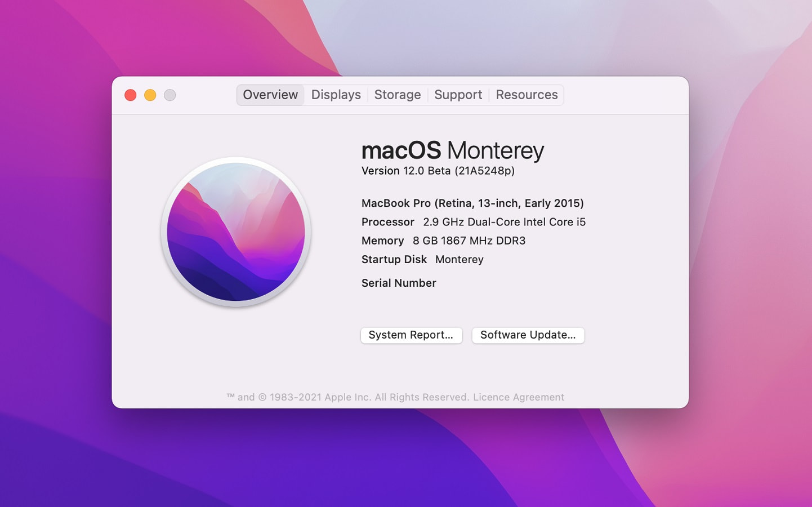Screen dimensions: 812x507
Task: Select the MacBook Pro model name text
Action: [472, 203]
